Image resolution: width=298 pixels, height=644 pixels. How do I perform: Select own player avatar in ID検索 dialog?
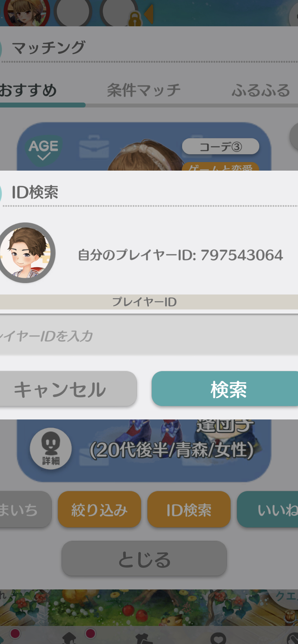click(26, 253)
